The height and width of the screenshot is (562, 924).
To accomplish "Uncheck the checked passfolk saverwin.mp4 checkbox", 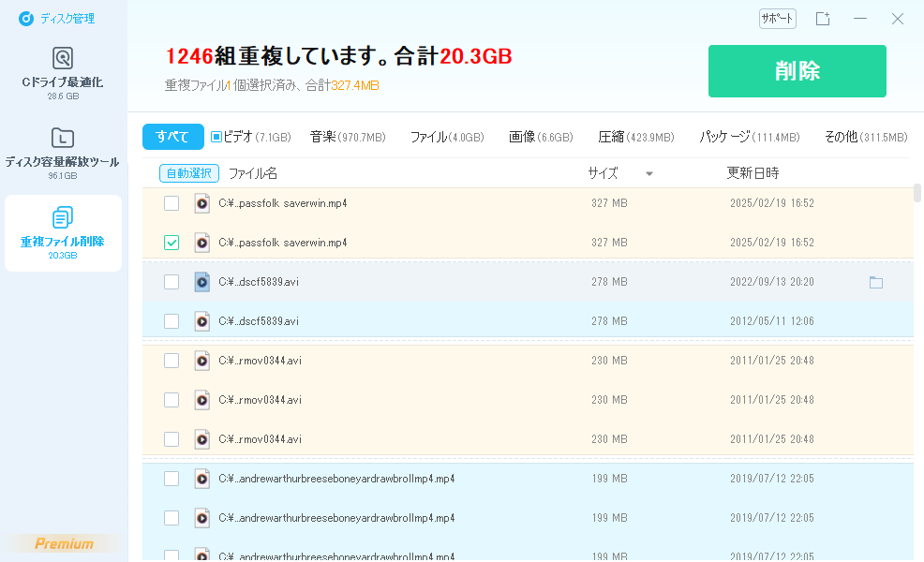I will pos(171,243).
